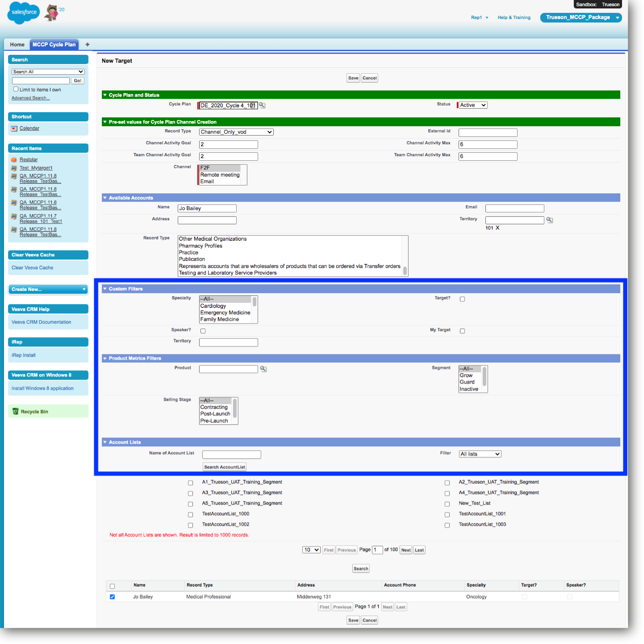
Task: Toggle select-all checkbox in results header
Action: click(112, 586)
